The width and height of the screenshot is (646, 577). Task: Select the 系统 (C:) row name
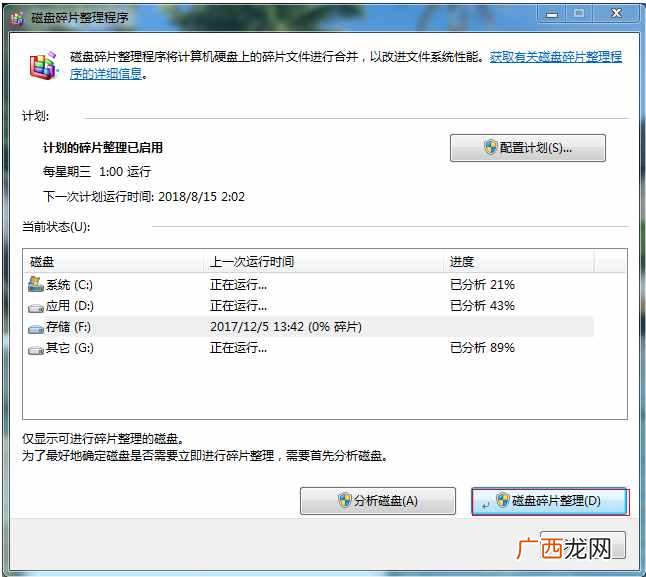tap(69, 285)
